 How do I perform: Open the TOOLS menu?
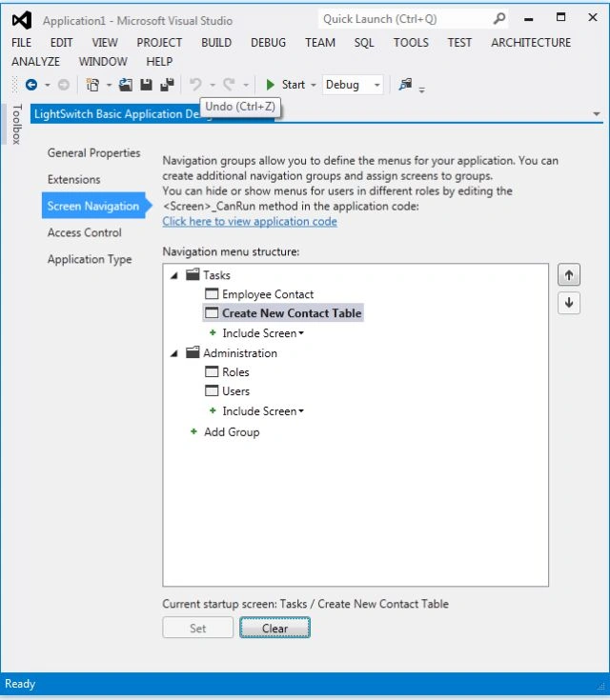(411, 43)
